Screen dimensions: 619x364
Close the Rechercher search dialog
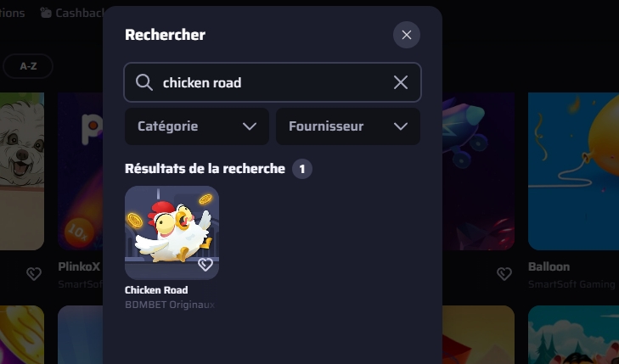tap(406, 35)
